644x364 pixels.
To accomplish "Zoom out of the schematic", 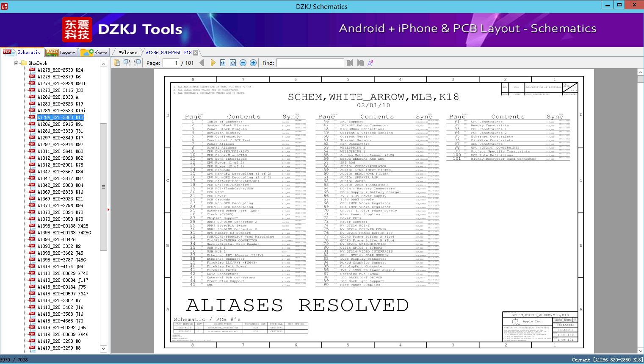I will tap(243, 63).
